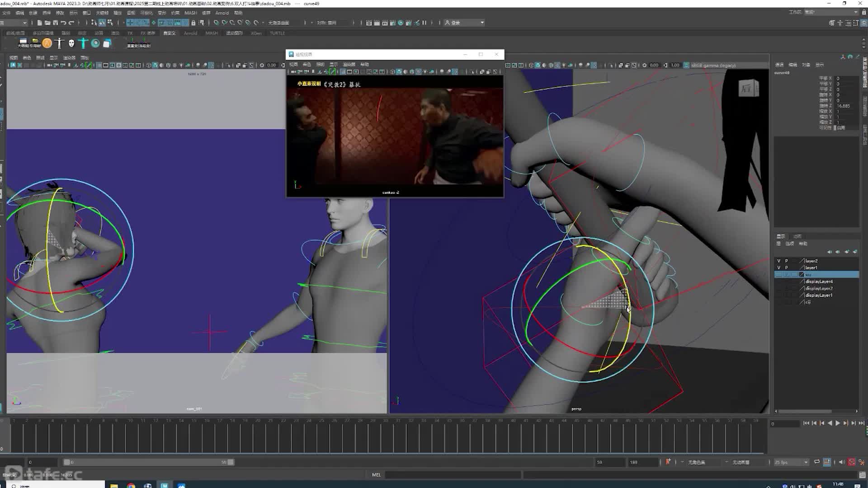Click the white cube shelf icon
This screenshot has width=868, height=488.
(107, 43)
